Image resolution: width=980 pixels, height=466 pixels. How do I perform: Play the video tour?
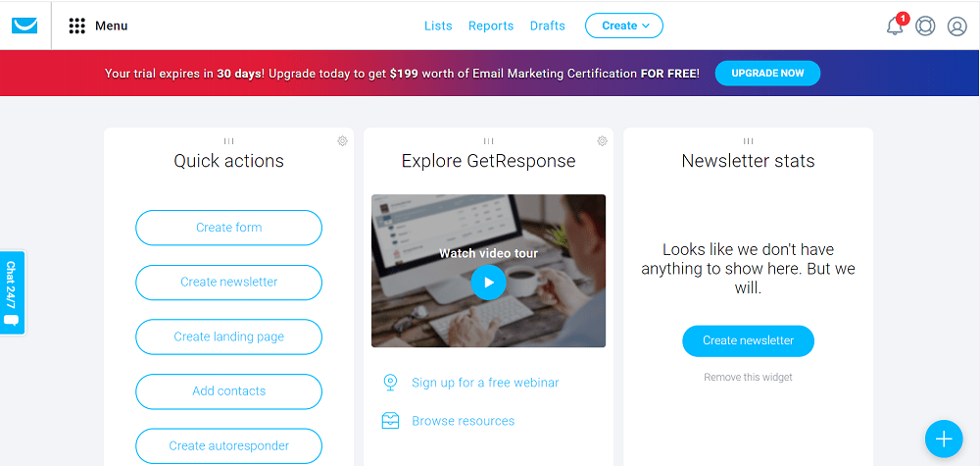click(x=488, y=283)
